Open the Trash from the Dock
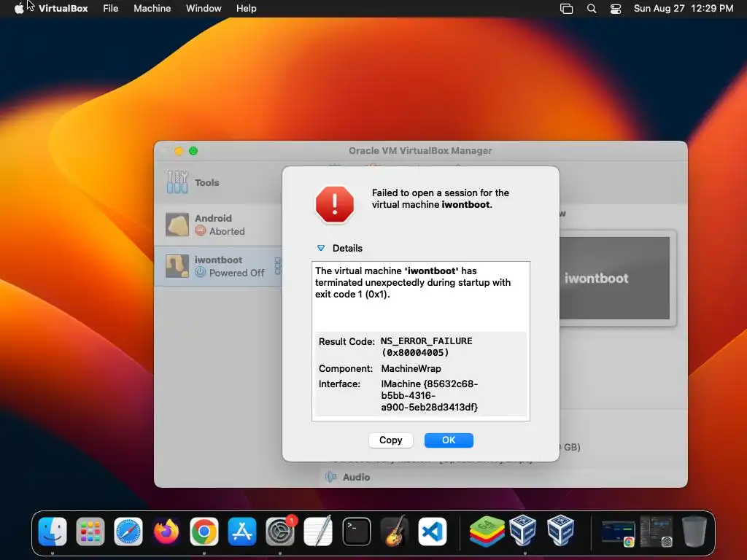This screenshot has height=560, width=747. (x=694, y=531)
